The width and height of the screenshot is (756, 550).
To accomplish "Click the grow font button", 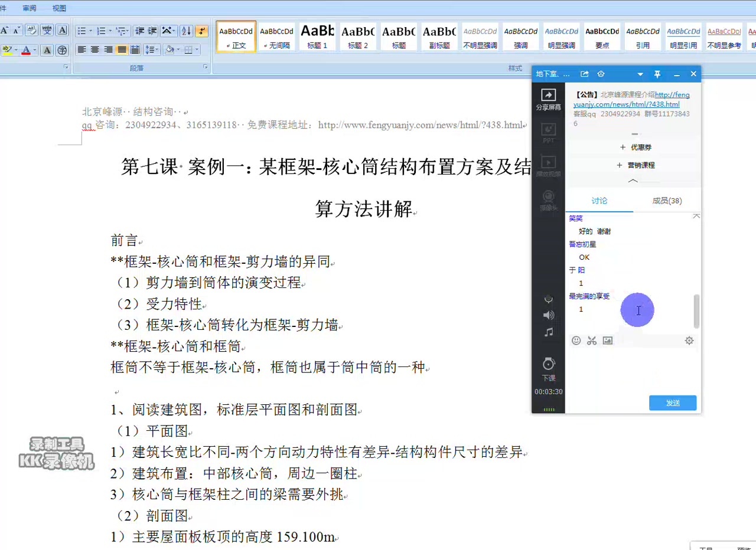I will click(x=3, y=31).
